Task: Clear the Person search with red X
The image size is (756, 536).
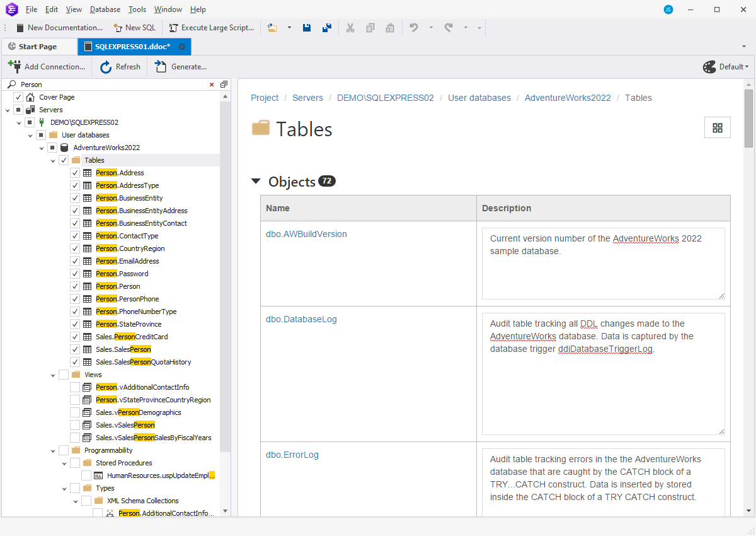Action: 212,84
